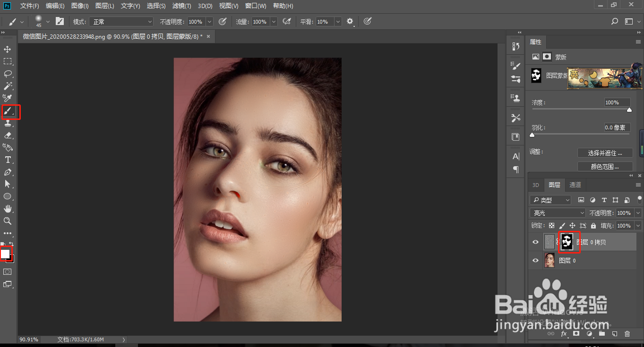Click the delete layer trash icon
Image resolution: width=644 pixels, height=347 pixels.
pyautogui.click(x=627, y=334)
